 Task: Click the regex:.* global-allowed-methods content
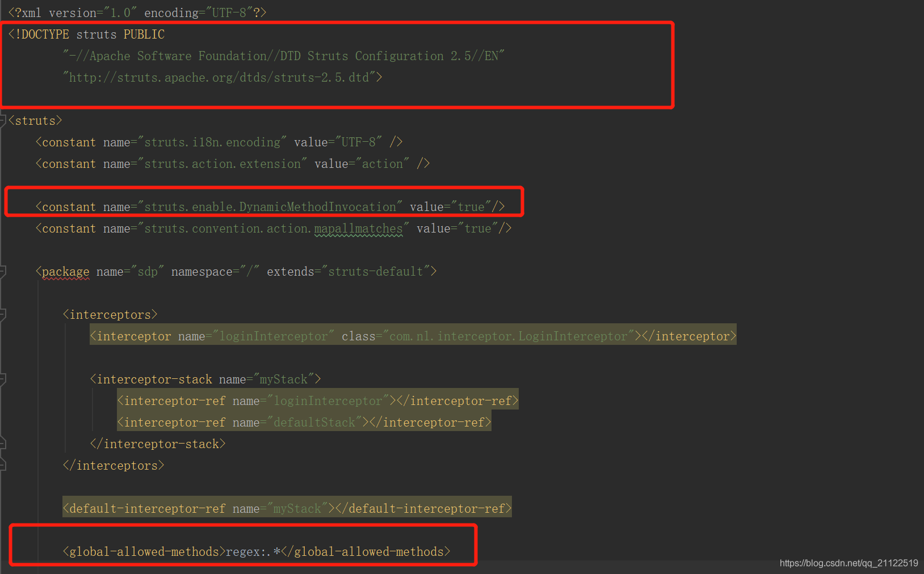click(x=253, y=551)
